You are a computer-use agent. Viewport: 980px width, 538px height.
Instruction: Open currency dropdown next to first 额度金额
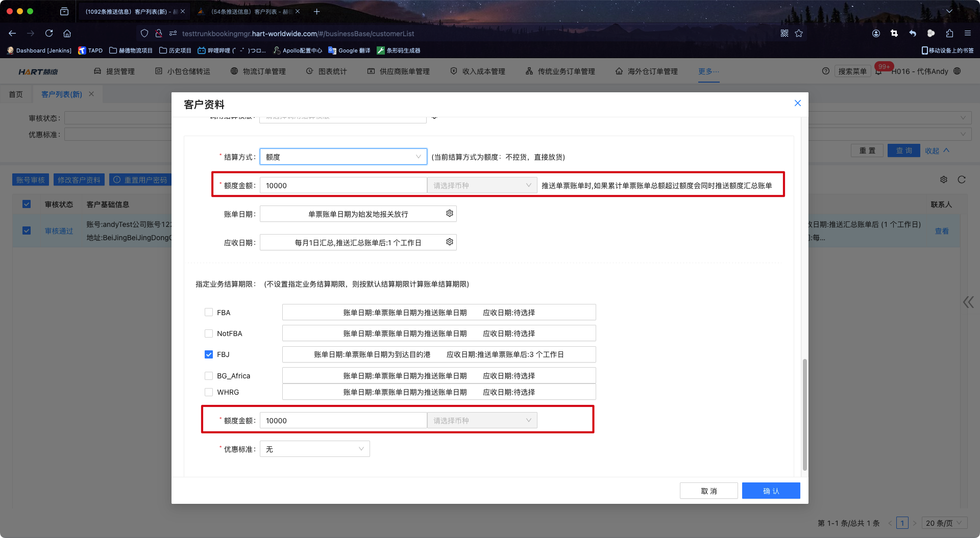point(482,186)
